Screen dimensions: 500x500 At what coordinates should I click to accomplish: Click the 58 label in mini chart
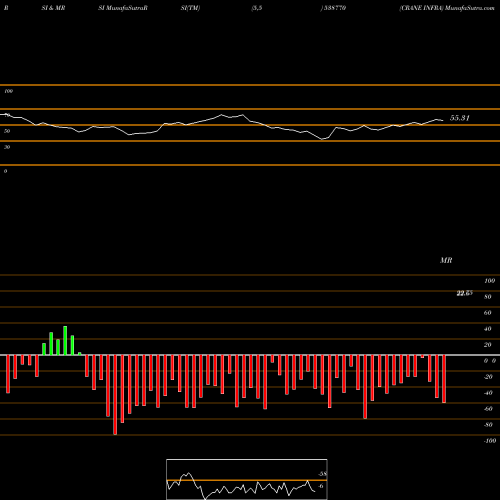coord(323,474)
